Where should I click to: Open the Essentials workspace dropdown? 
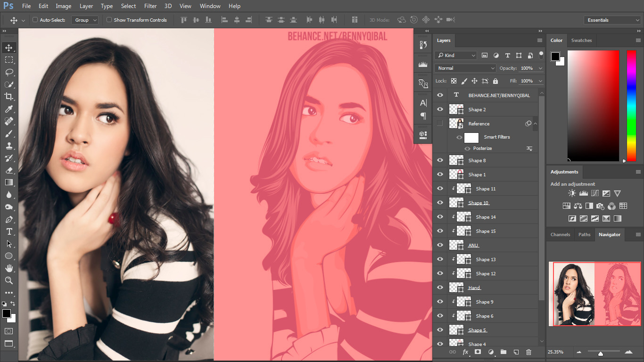point(611,20)
